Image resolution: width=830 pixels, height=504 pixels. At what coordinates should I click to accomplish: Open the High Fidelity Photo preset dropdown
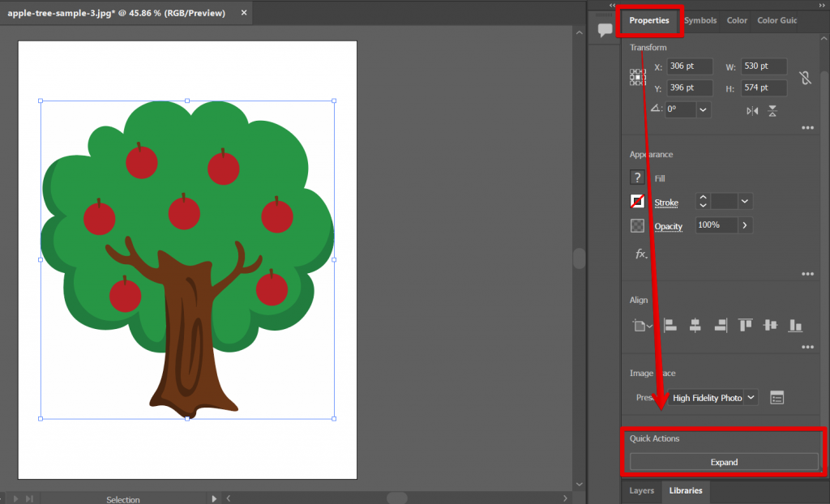[x=713, y=398]
